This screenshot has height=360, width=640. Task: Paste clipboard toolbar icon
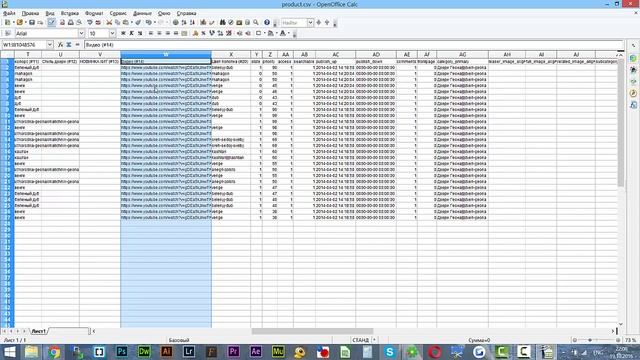[x=125, y=22]
